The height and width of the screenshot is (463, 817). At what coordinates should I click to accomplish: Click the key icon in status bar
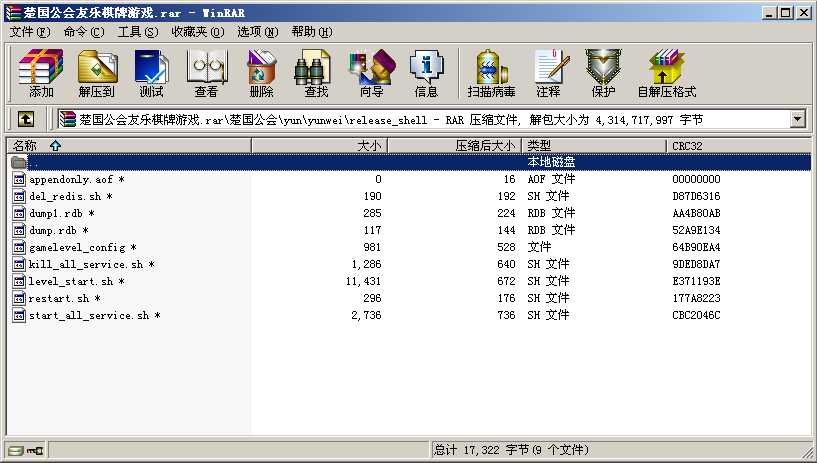34,450
